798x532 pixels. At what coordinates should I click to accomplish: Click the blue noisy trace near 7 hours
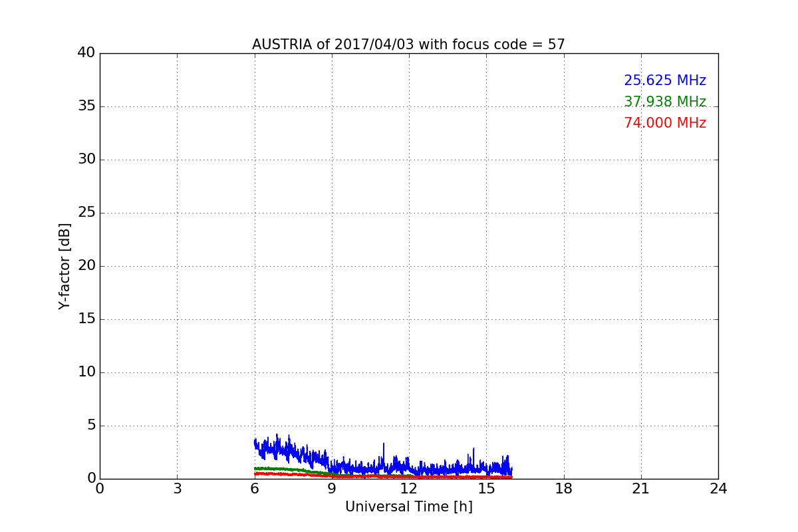pyautogui.click(x=279, y=449)
